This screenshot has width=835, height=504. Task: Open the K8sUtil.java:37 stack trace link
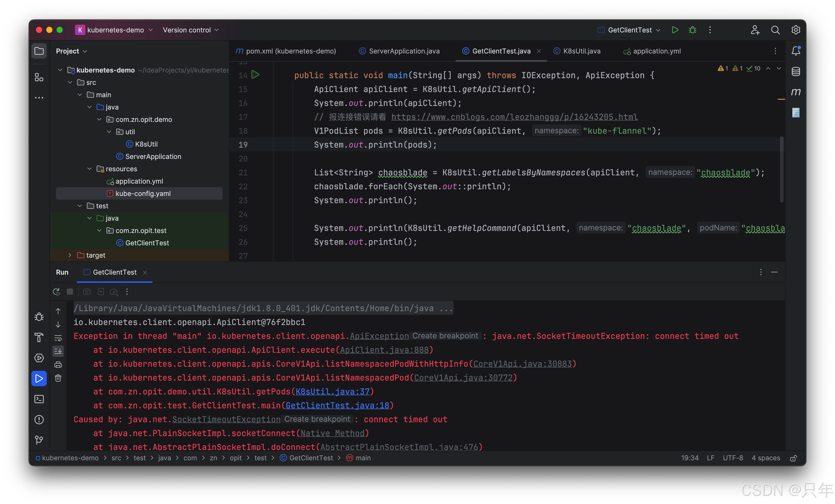click(x=332, y=391)
